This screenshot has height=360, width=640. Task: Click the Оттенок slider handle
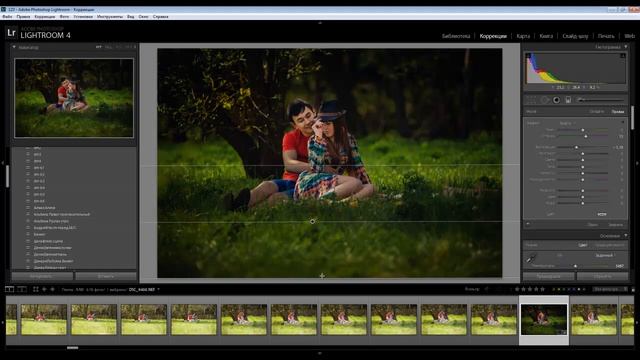point(586,136)
